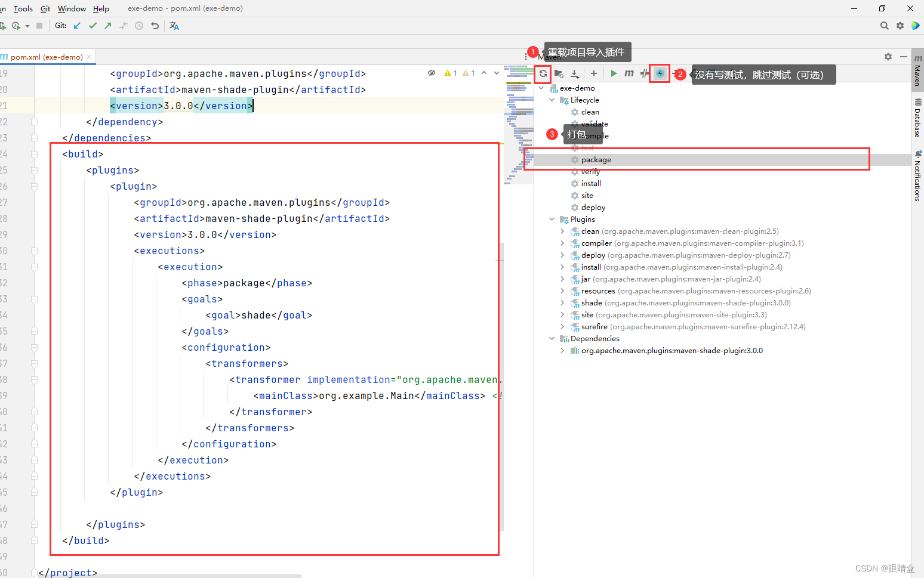Image resolution: width=924 pixels, height=578 pixels.
Task: Download sources and documentation icon
Action: point(574,73)
